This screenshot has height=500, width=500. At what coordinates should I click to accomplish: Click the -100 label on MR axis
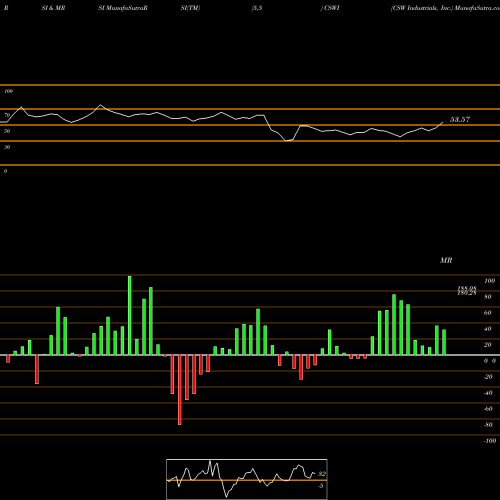[x=489, y=441]
